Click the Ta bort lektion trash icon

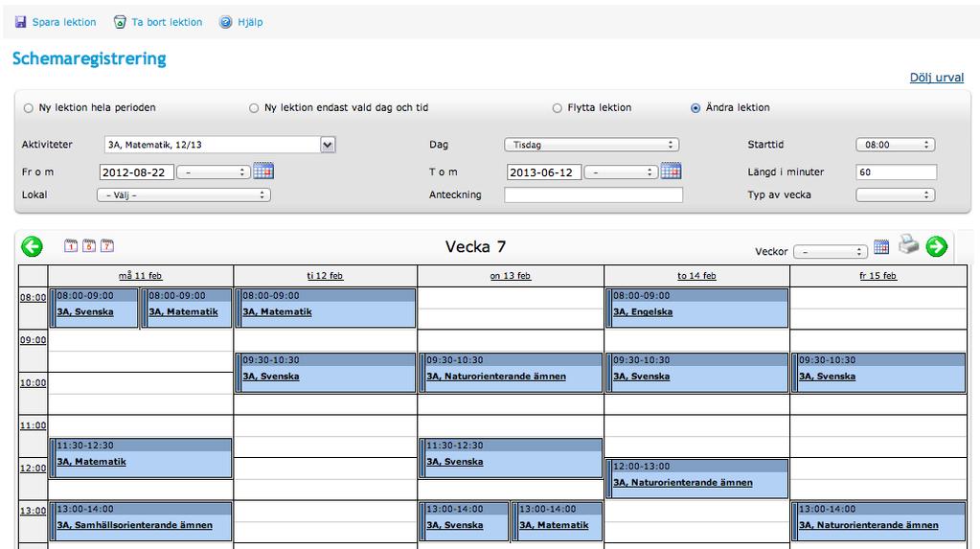[120, 22]
